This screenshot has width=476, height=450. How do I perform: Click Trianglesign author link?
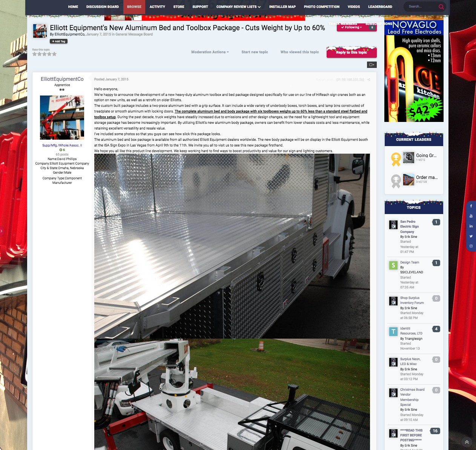coord(414,339)
